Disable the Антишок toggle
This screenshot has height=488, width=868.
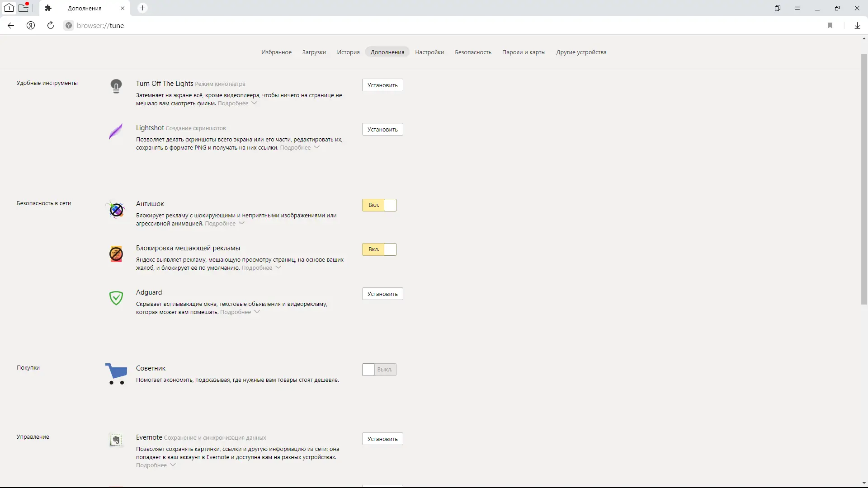[379, 205]
